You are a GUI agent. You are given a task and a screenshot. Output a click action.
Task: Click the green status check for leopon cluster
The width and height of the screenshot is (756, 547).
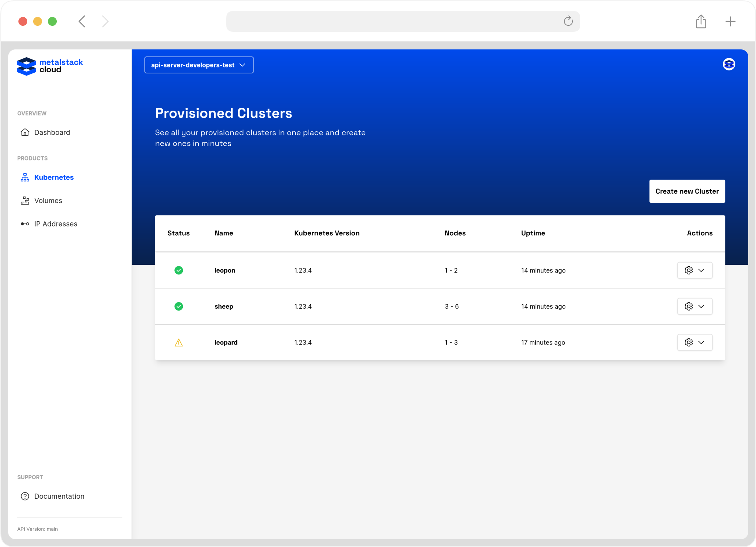(179, 270)
